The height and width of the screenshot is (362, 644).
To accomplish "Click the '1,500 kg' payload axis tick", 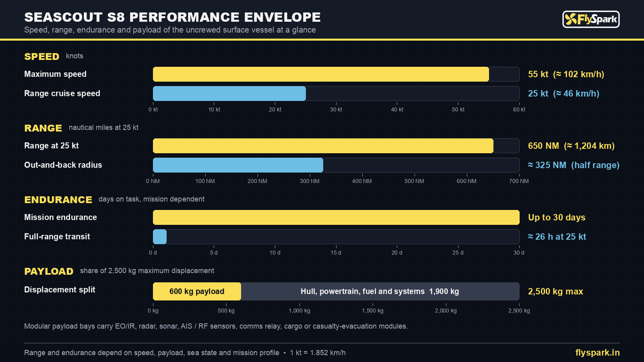I will (x=373, y=311).
